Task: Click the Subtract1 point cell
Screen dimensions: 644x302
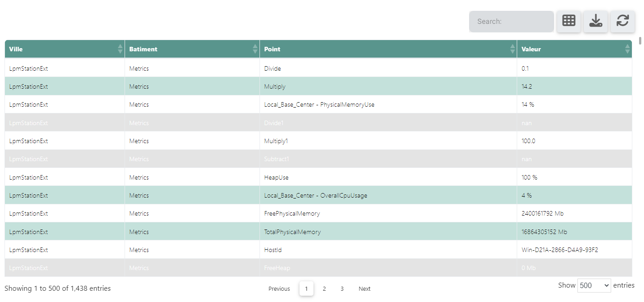Action: coord(388,159)
